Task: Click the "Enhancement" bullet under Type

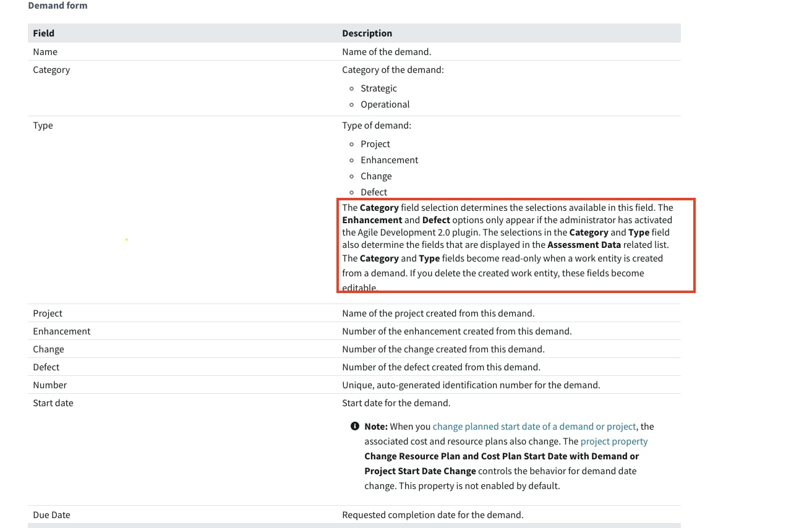Action: pos(389,160)
